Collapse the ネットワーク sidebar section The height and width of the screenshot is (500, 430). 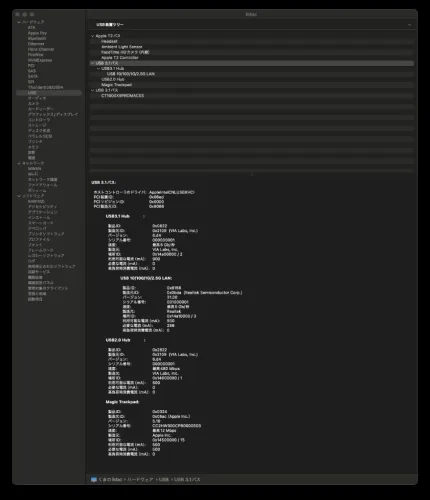[x=19, y=163]
